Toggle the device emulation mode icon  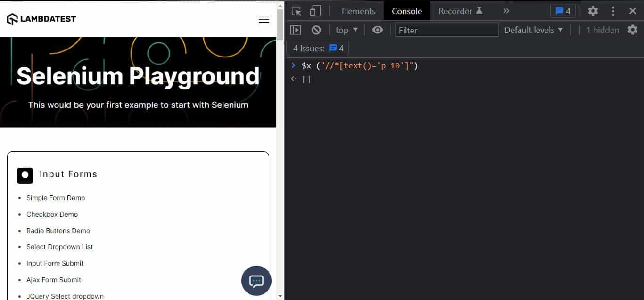click(x=315, y=10)
